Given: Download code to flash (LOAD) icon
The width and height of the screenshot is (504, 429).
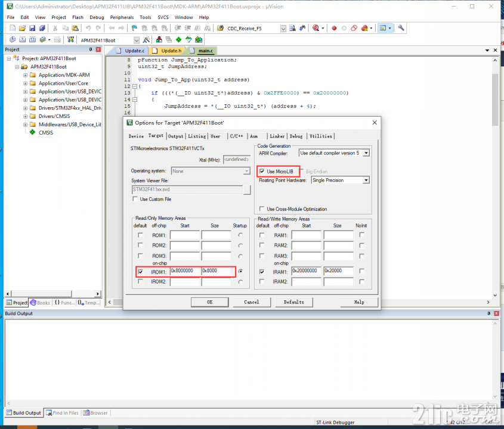Looking at the screenshot, I should [x=71, y=39].
